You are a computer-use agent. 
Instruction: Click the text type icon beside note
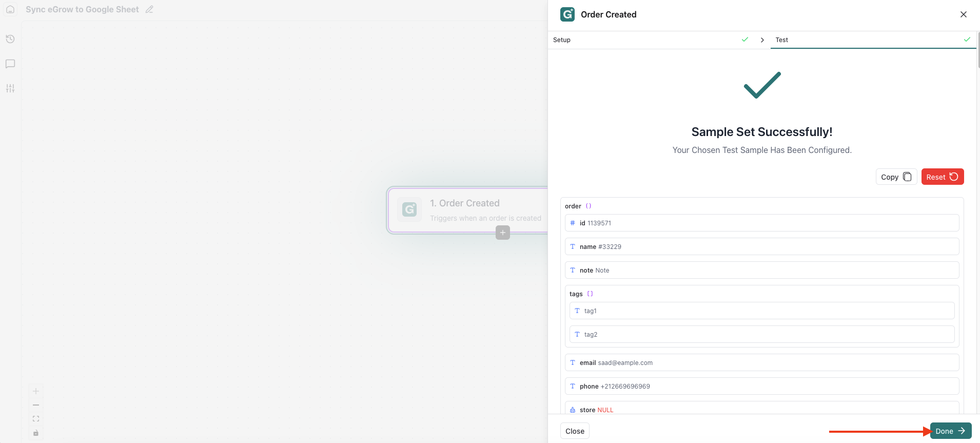(x=573, y=271)
